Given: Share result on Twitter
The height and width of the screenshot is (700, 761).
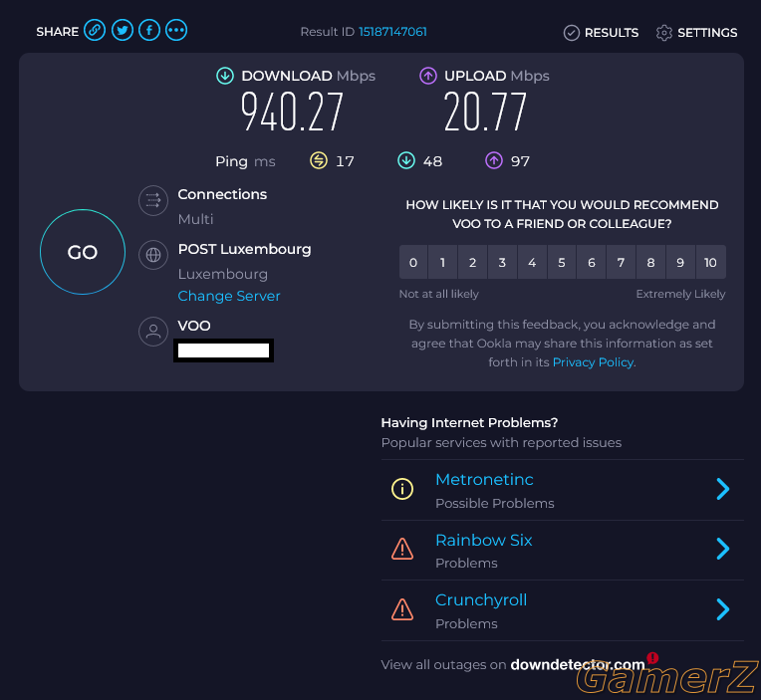Looking at the screenshot, I should (x=123, y=31).
